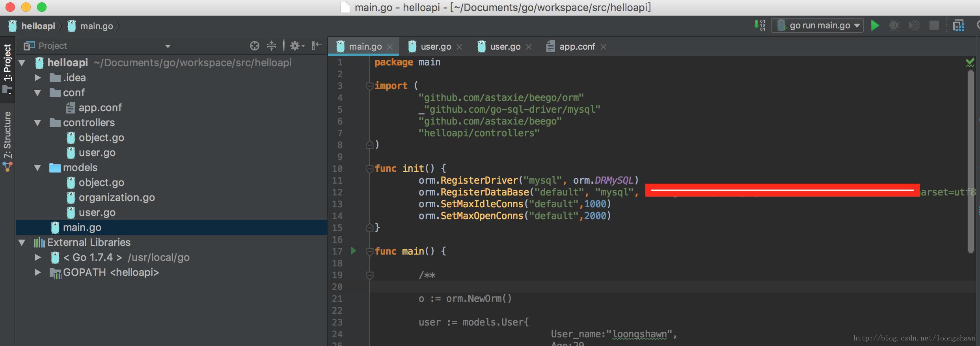Viewport: 980px width, 346px height.
Task: Click the scroll from source target icon
Action: point(255,46)
